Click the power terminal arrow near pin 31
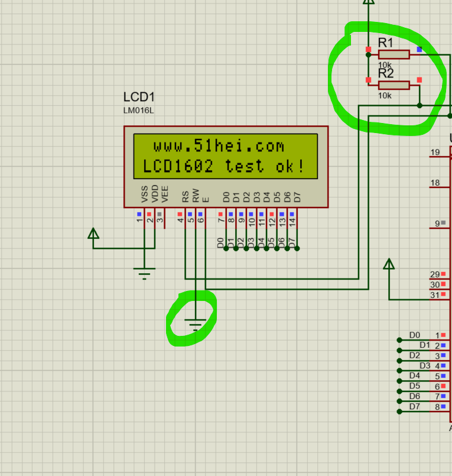The width and height of the screenshot is (452, 476). (389, 264)
